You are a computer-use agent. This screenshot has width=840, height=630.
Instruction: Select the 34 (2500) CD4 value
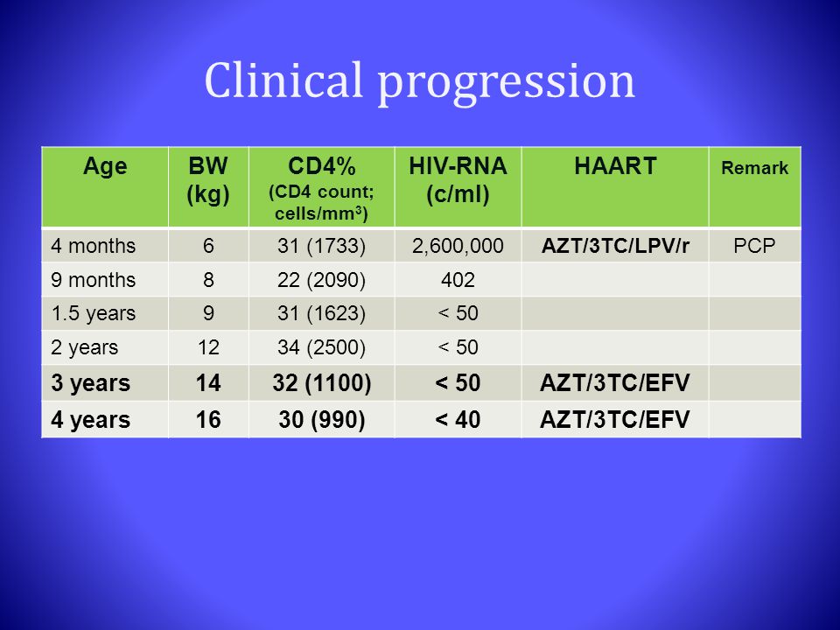[321, 347]
